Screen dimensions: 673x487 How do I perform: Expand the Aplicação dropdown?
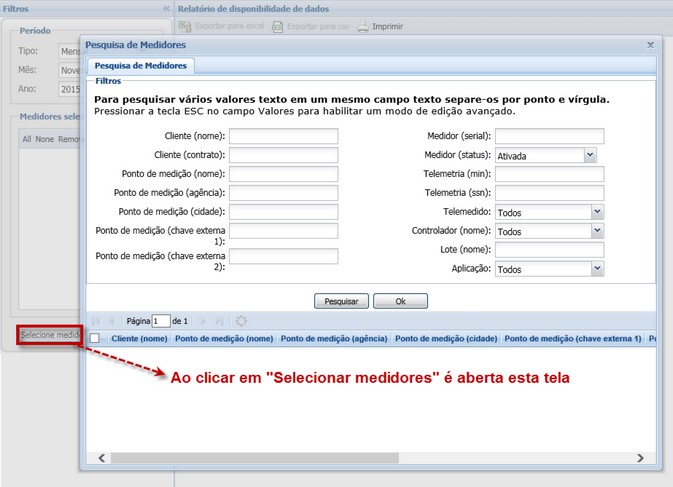(x=597, y=269)
